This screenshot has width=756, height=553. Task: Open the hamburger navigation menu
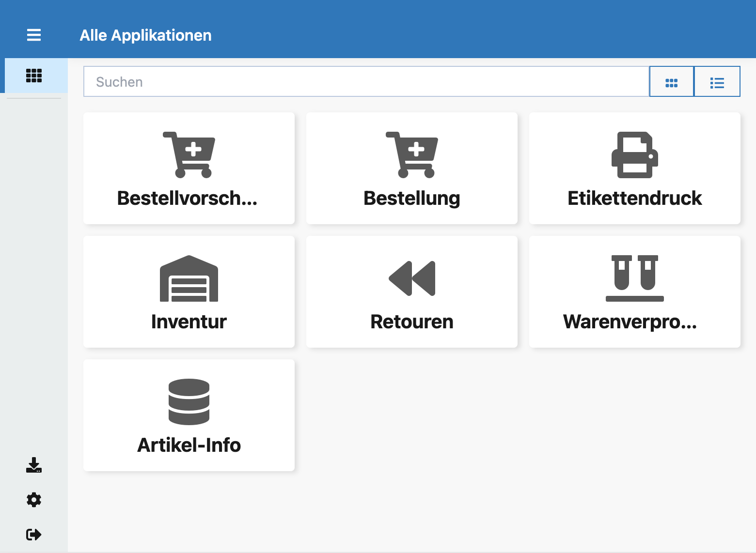coord(34,35)
